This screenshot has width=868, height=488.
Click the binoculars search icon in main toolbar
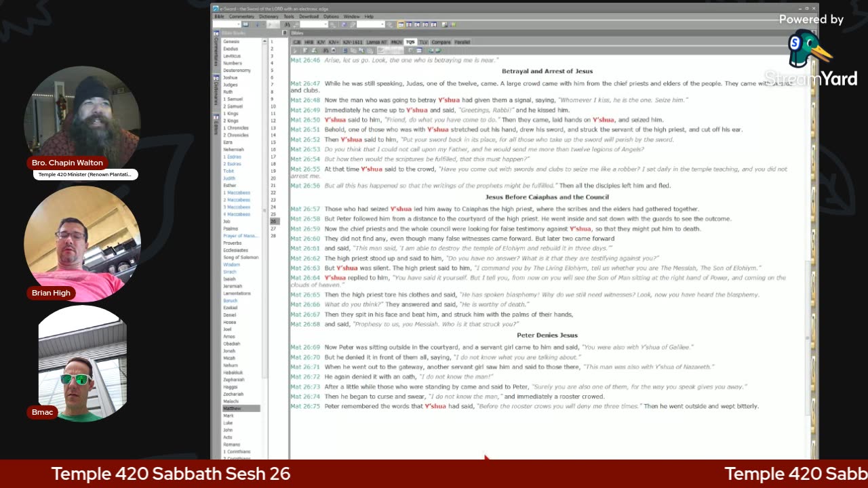tap(288, 24)
